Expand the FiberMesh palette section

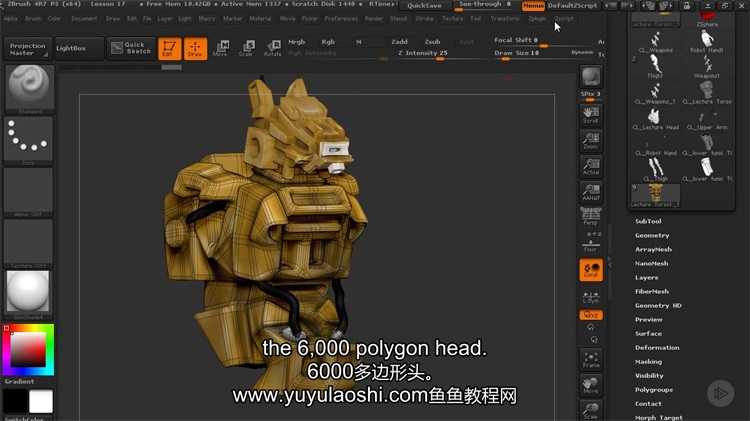point(652,291)
